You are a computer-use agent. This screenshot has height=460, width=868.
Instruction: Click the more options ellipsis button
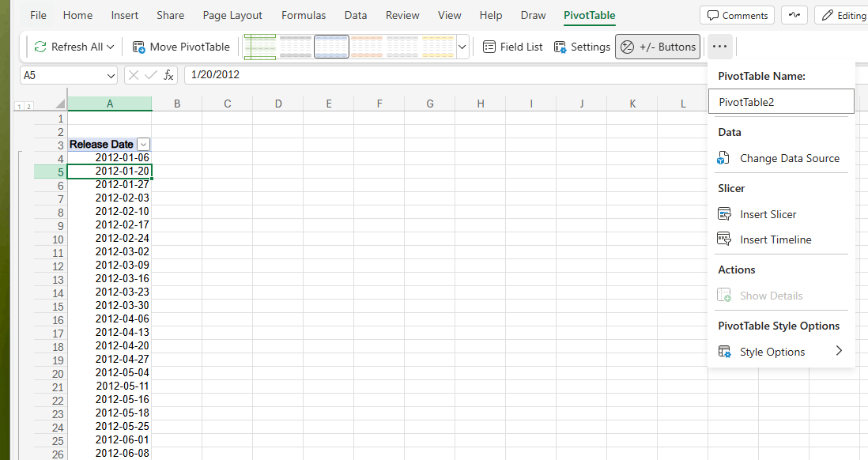[x=719, y=47]
